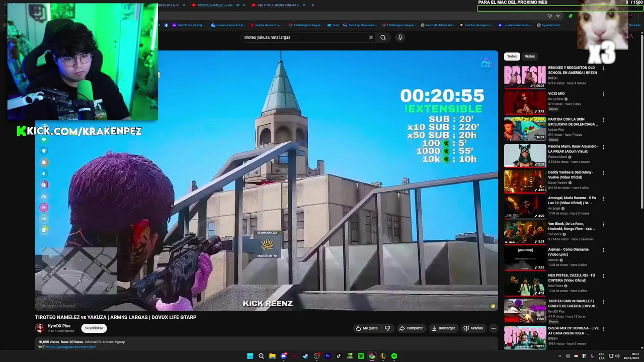The height and width of the screenshot is (362, 644).
Task: Click Descargar to download the video
Action: click(x=443, y=328)
